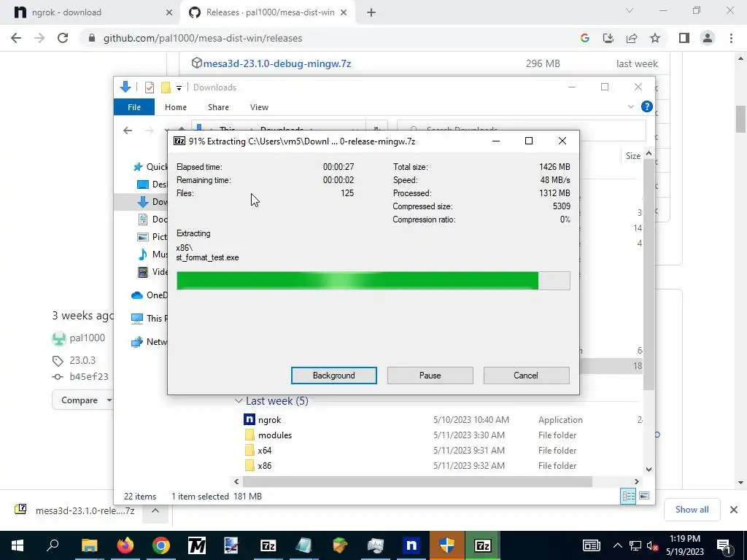Pause the 7-Zip extraction

pos(430,376)
